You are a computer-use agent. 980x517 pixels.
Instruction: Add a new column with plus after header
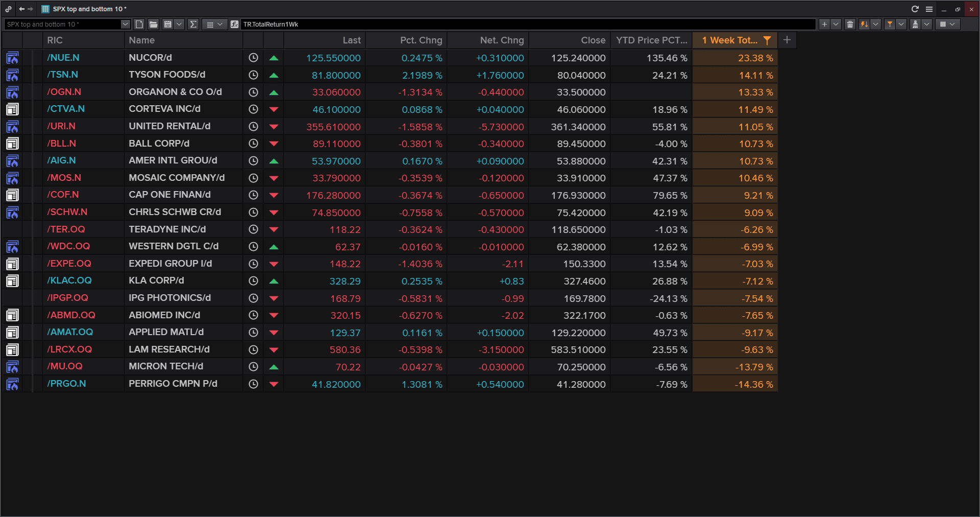(x=787, y=40)
